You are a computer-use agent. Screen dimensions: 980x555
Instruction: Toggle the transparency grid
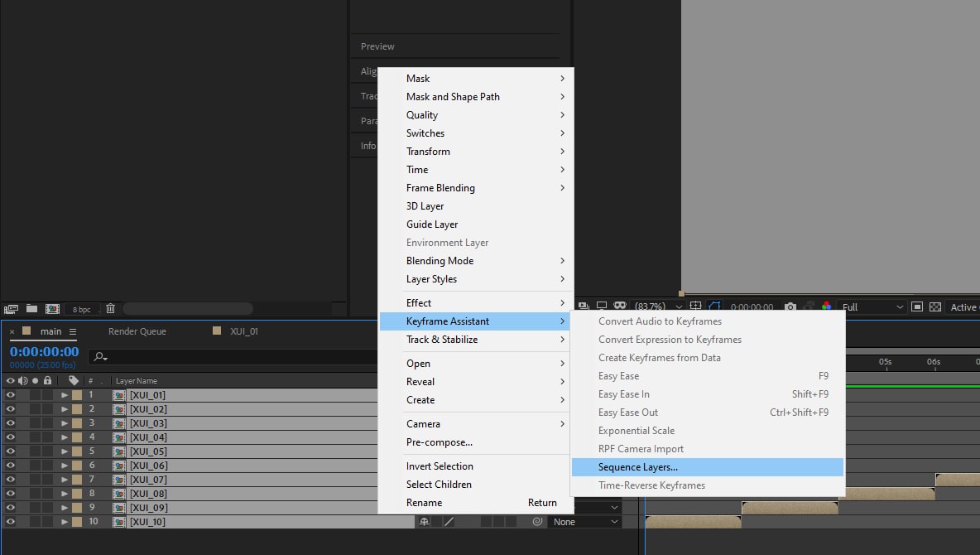(935, 306)
